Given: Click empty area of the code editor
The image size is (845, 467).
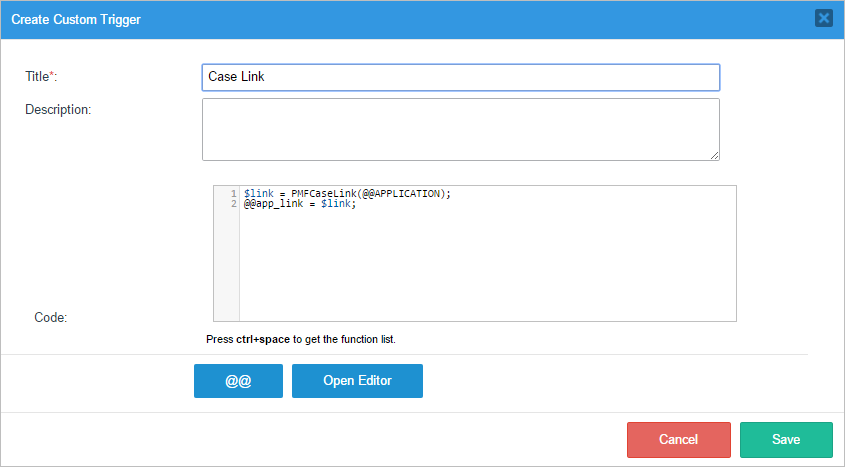Looking at the screenshot, I should (x=487, y=270).
